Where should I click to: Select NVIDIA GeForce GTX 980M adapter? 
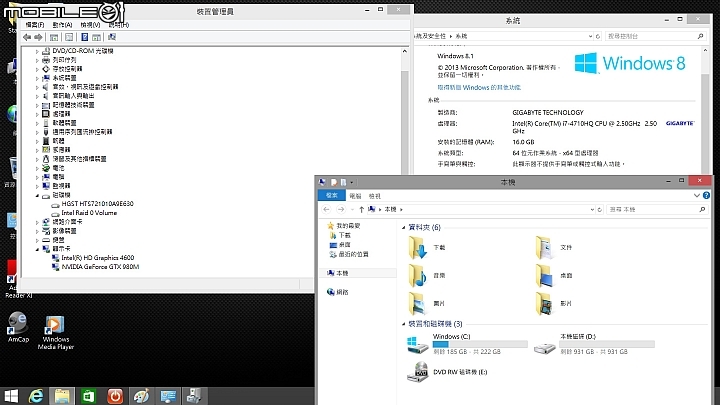pyautogui.click(x=100, y=266)
